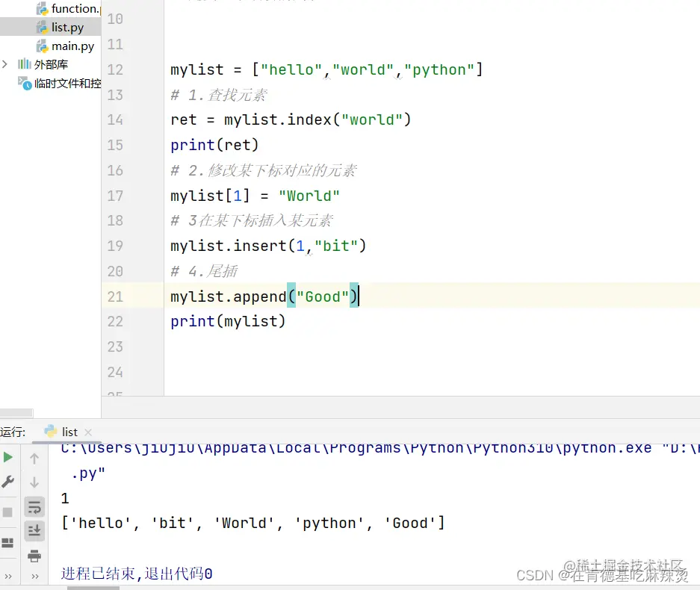Click line number 12 in gutter
Screen dimensions: 700x590
pyautogui.click(x=115, y=69)
